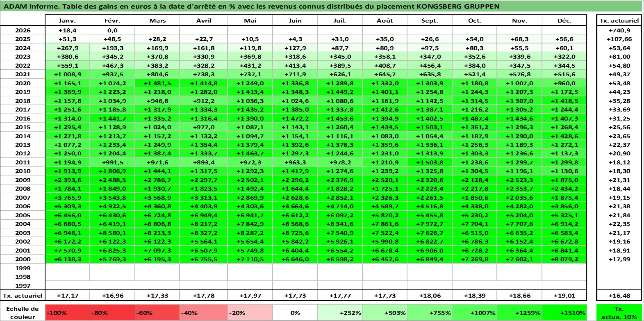The height and width of the screenshot is (321, 644).
Task: Select the +503% color scale swatch
Action: (x=385, y=313)
